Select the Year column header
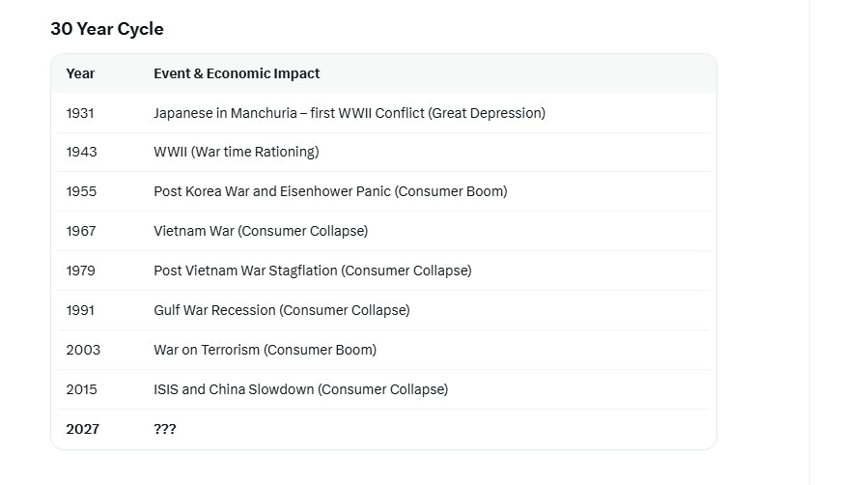This screenshot has height=485, width=868. click(x=80, y=73)
